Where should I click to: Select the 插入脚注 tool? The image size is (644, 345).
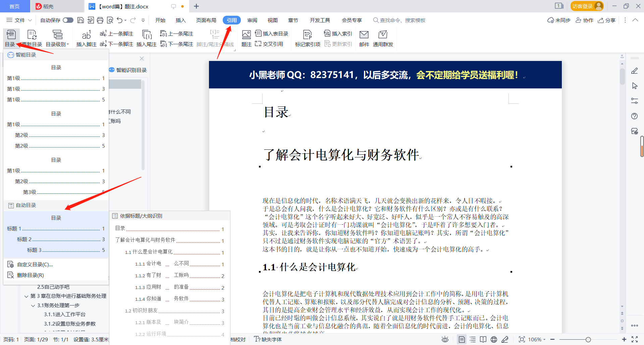pos(86,38)
